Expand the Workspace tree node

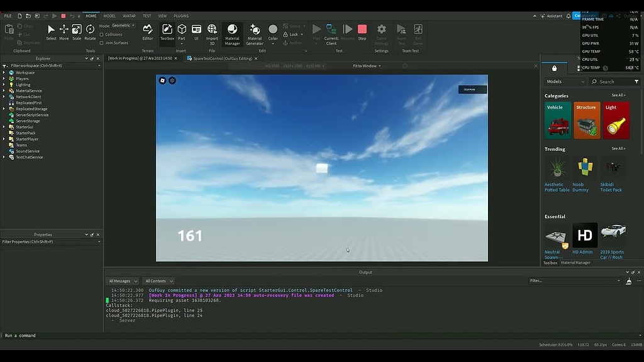tap(4, 73)
